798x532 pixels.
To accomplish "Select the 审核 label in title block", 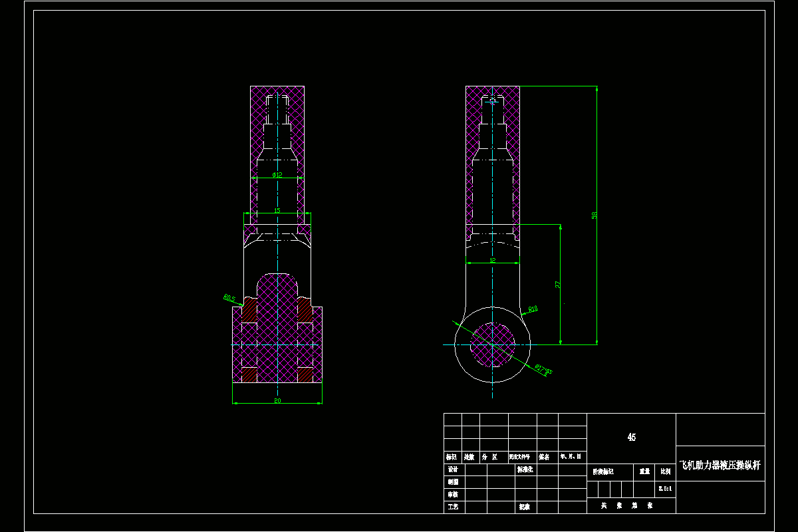I will tap(453, 494).
